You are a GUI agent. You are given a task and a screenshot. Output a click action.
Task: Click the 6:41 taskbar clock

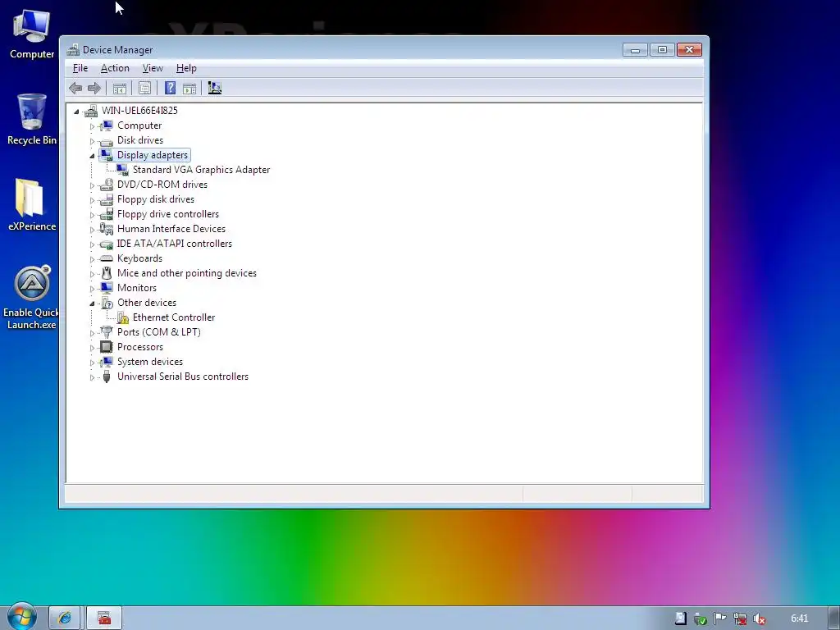[799, 619]
